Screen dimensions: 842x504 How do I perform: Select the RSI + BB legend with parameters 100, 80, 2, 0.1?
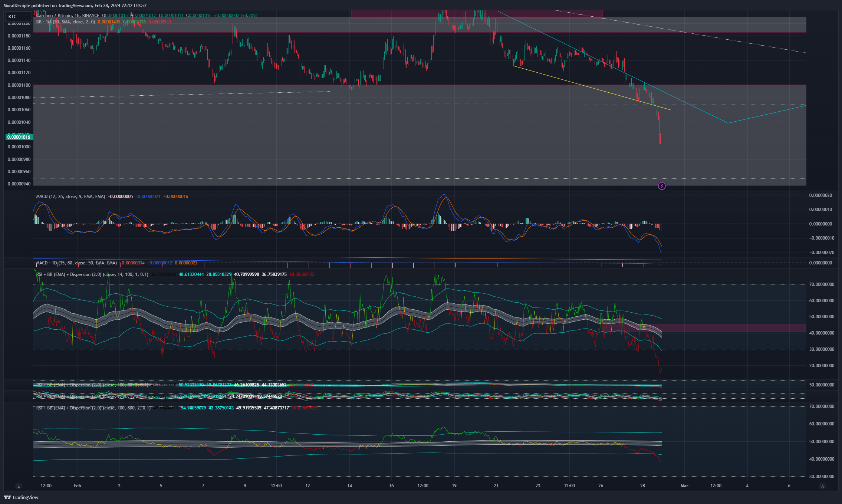pyautogui.click(x=92, y=385)
